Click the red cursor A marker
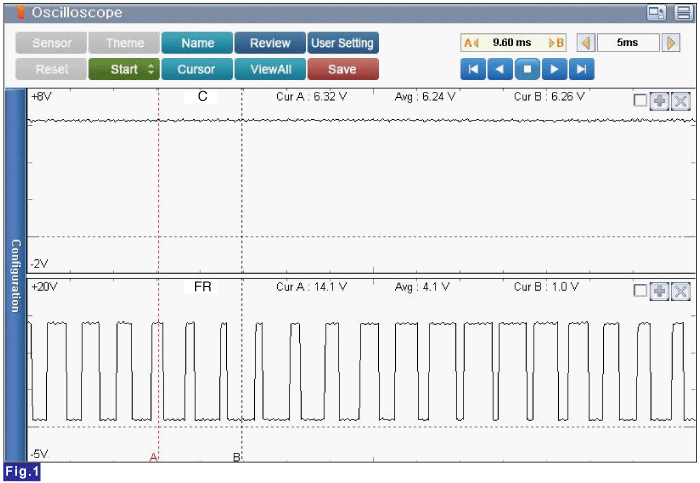This screenshot has height=483, width=700. (x=153, y=457)
